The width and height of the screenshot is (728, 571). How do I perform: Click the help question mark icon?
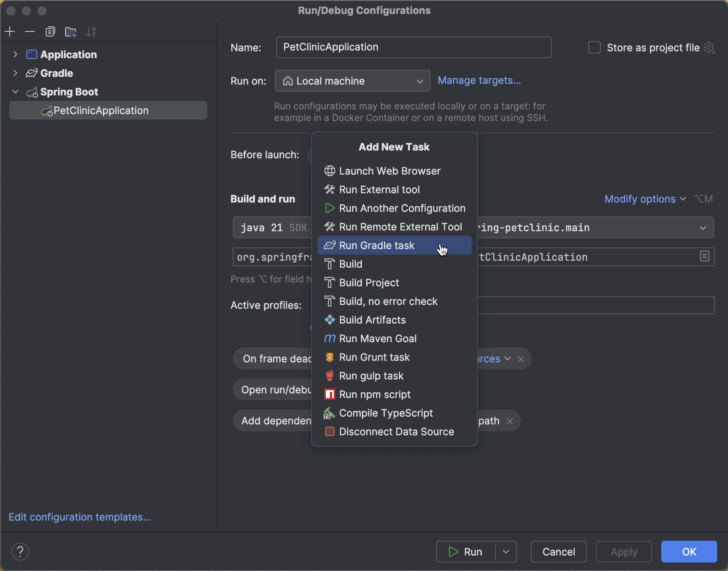(20, 552)
